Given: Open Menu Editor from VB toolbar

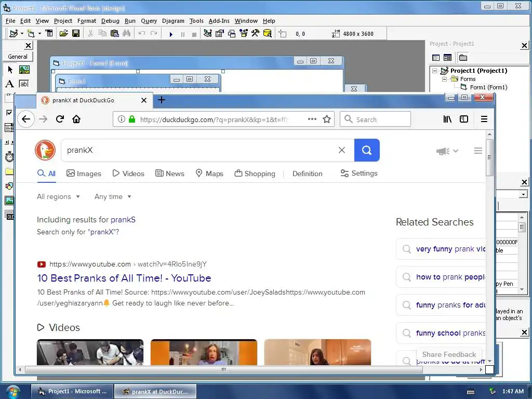Looking at the screenshot, I should point(49,33).
